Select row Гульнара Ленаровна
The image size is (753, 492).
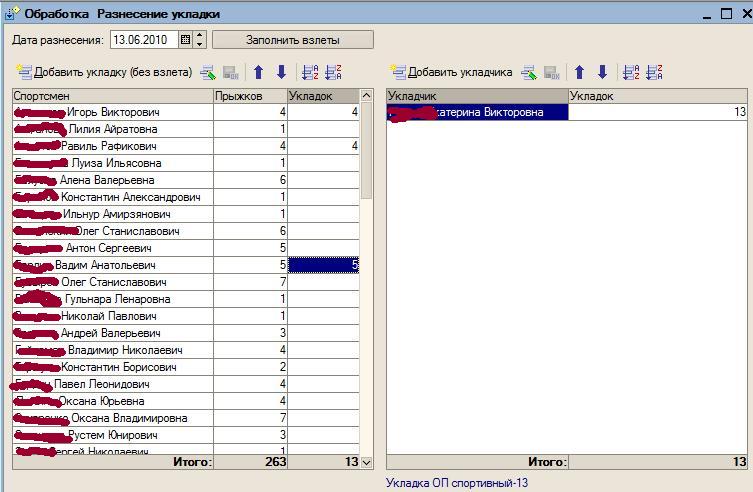(x=186, y=299)
